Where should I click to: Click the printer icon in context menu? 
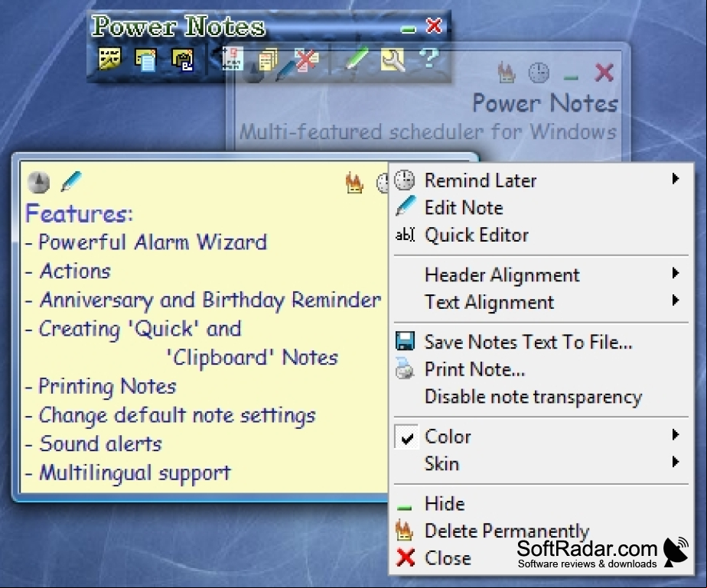click(x=405, y=368)
